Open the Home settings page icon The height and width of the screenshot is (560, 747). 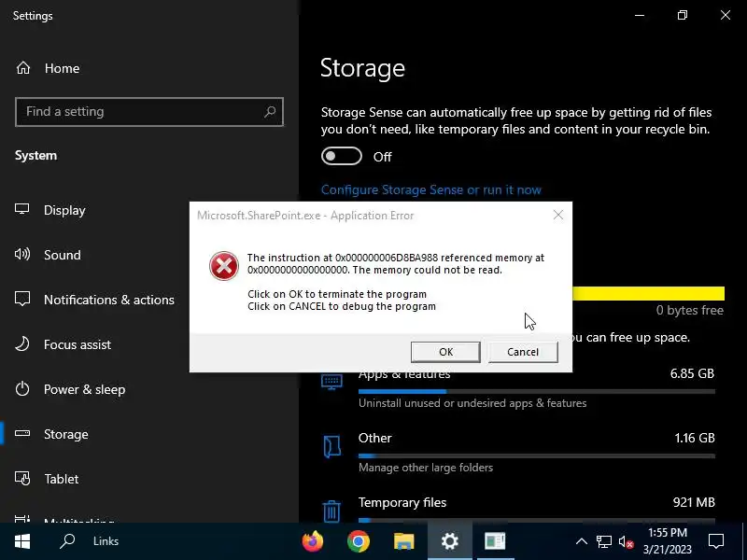(22, 68)
